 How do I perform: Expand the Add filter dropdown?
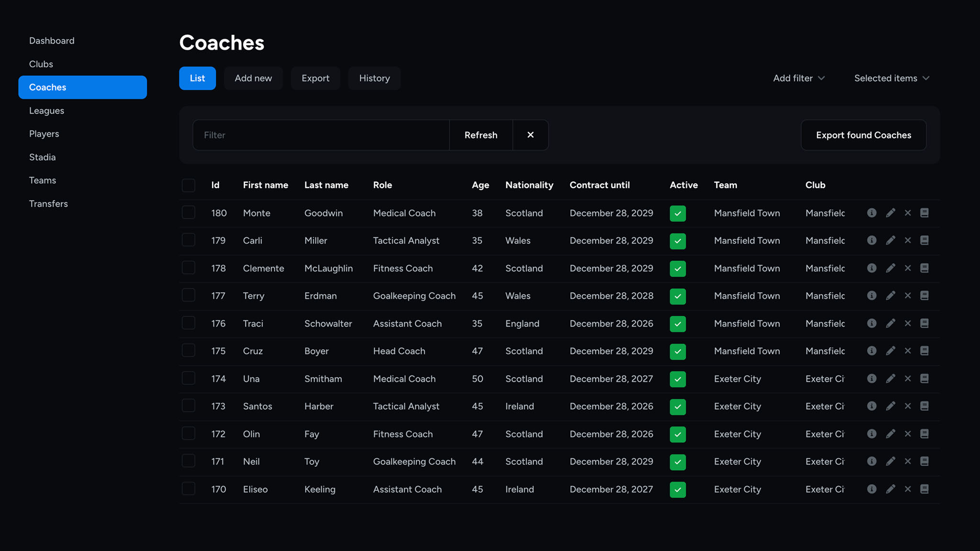click(799, 78)
